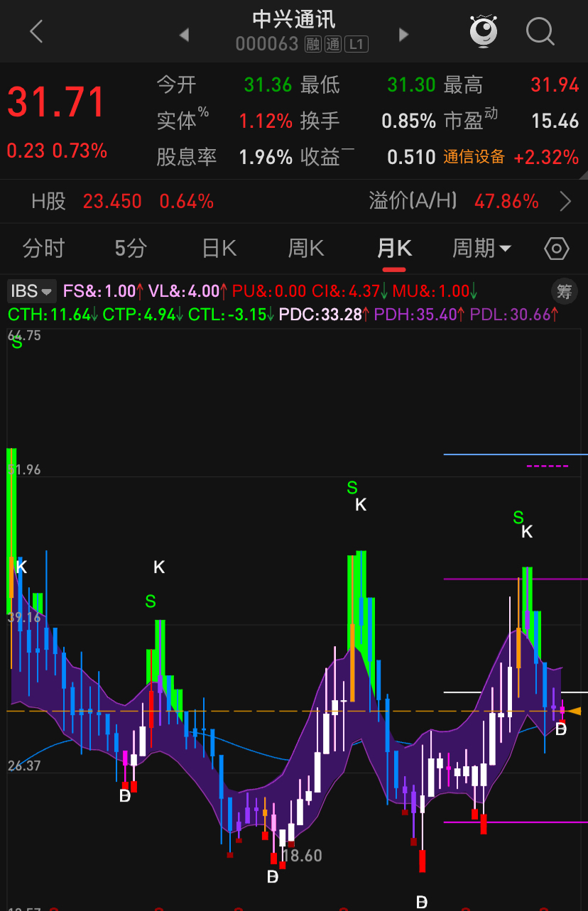
Task: Tap the 换手 0.85% value
Action: 408,121
